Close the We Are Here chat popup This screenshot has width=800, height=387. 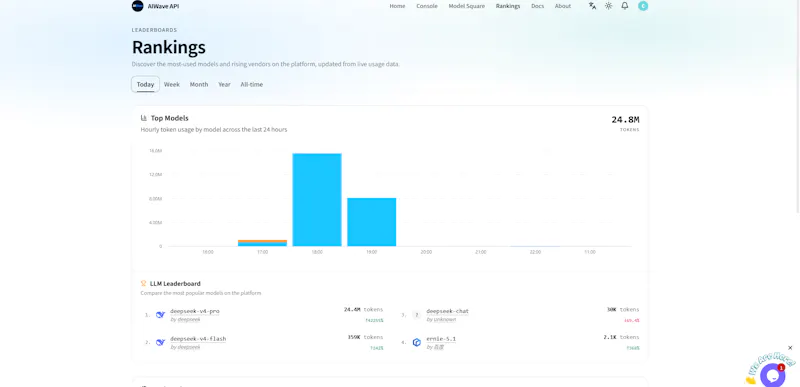[x=790, y=348]
